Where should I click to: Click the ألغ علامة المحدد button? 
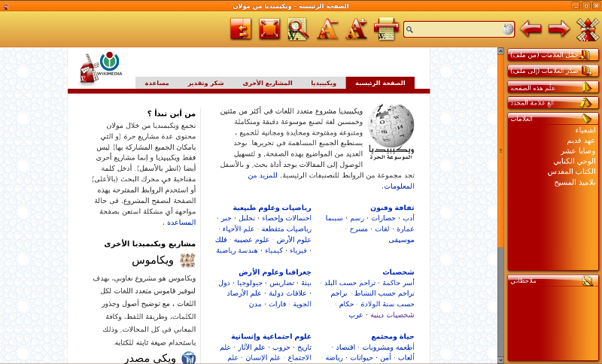pos(552,103)
